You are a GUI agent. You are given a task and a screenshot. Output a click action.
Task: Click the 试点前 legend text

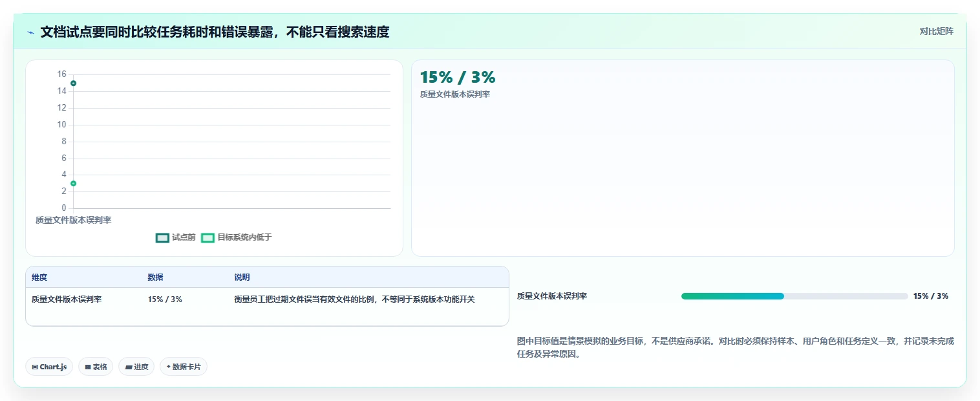point(184,238)
